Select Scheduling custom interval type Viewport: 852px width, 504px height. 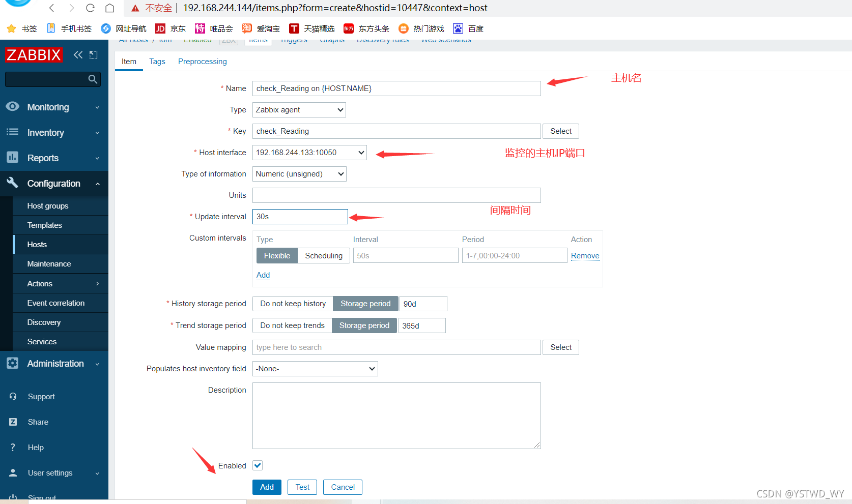[x=324, y=255]
